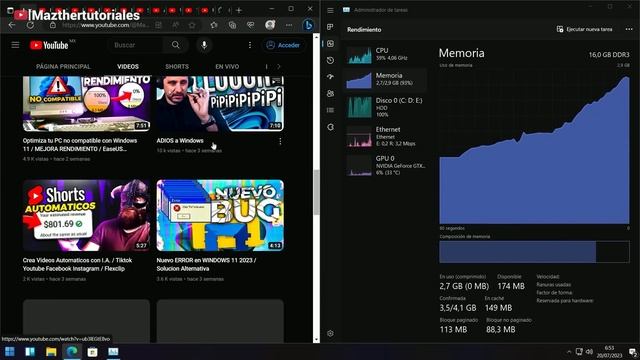640x360 pixels.
Task: Open App history page in Task Manager
Action: 330,60
